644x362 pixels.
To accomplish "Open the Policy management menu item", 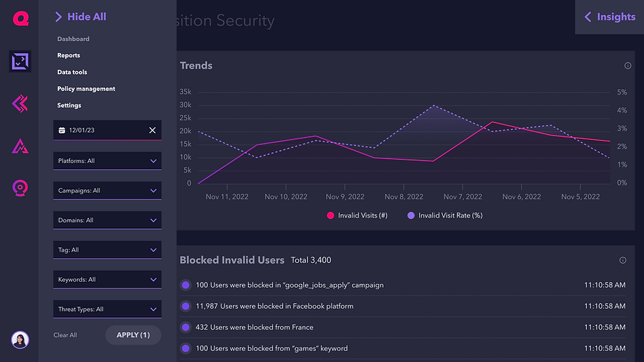I will point(86,89).
